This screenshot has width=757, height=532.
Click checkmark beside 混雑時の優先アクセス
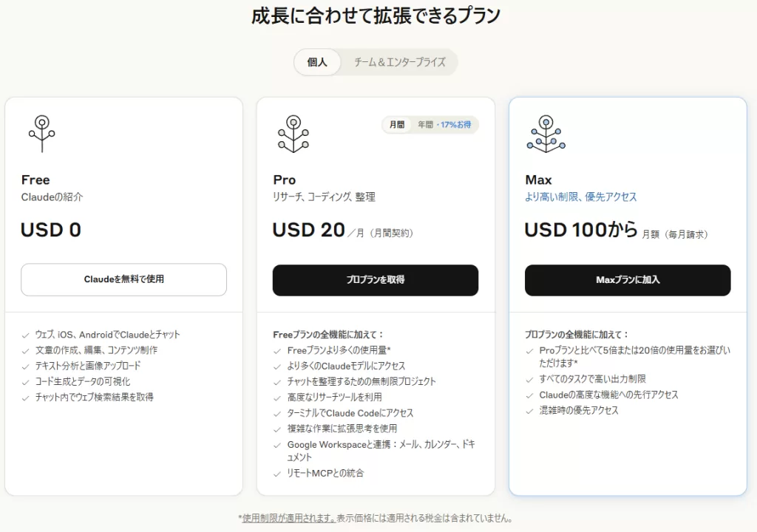pyautogui.click(x=530, y=411)
